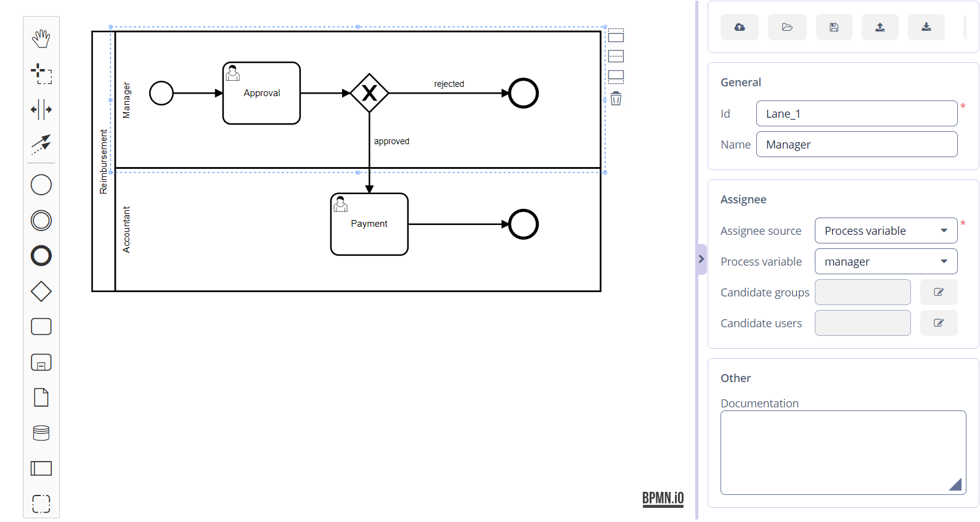Click the 'approved' flow label
The width and height of the screenshot is (980, 522).
pyautogui.click(x=391, y=141)
